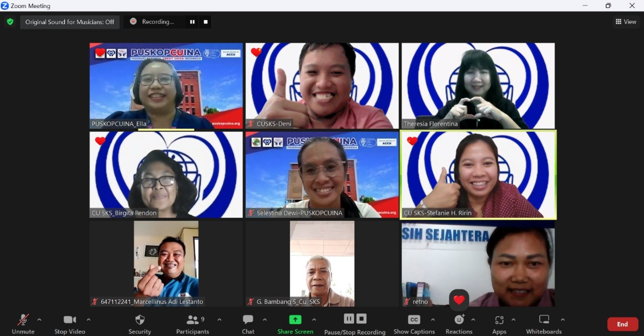Pause recording using top bar pause button

tap(192, 22)
